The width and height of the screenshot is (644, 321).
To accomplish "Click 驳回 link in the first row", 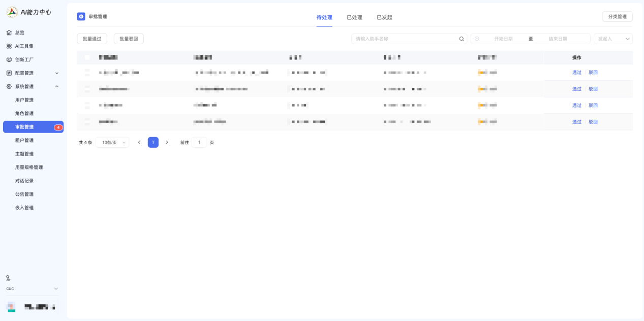I will coord(593,73).
